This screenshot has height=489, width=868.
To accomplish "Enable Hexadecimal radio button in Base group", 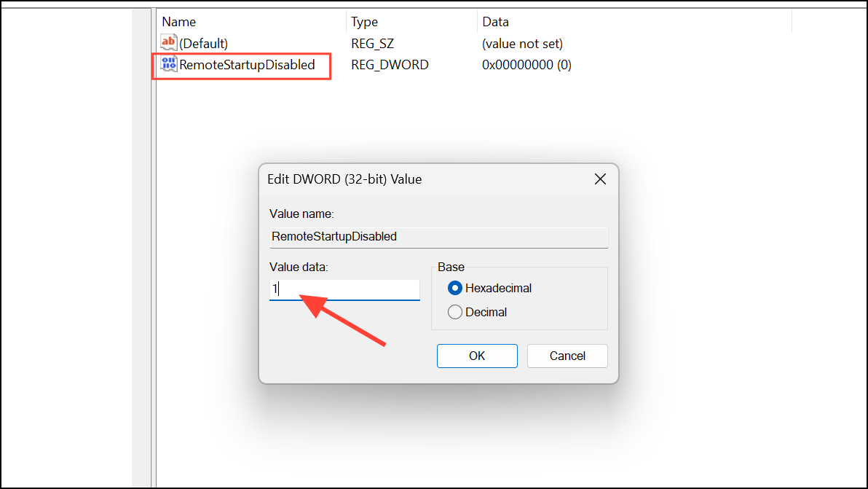I will [x=454, y=288].
